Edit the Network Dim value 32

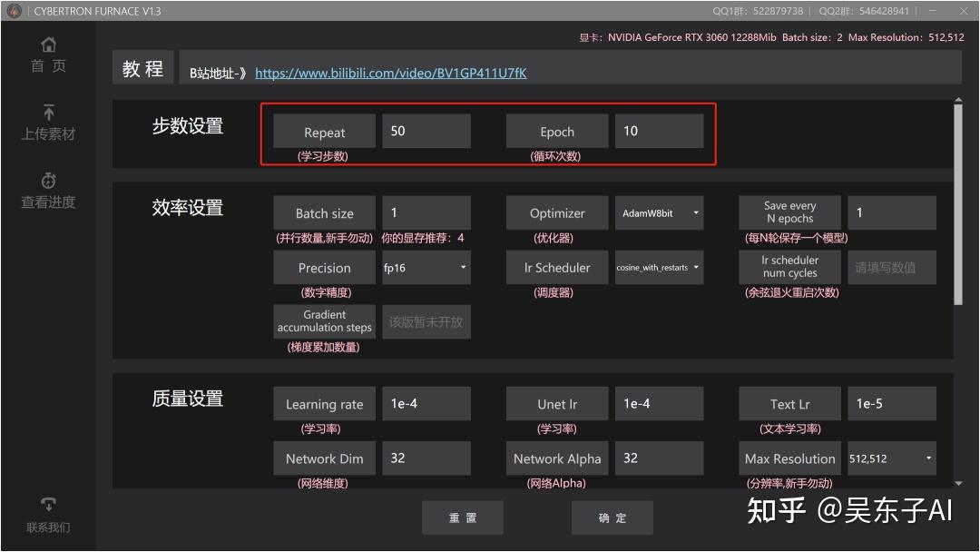point(426,458)
